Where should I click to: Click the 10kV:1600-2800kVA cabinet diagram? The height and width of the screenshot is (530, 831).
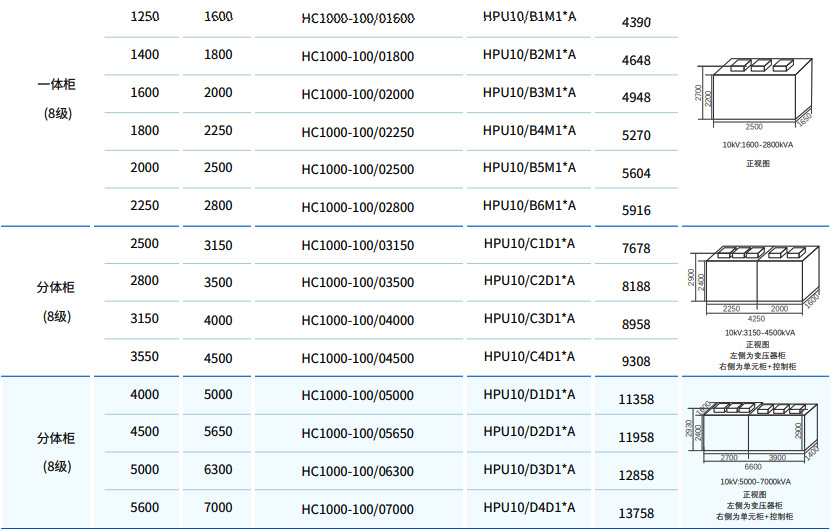coord(759,95)
